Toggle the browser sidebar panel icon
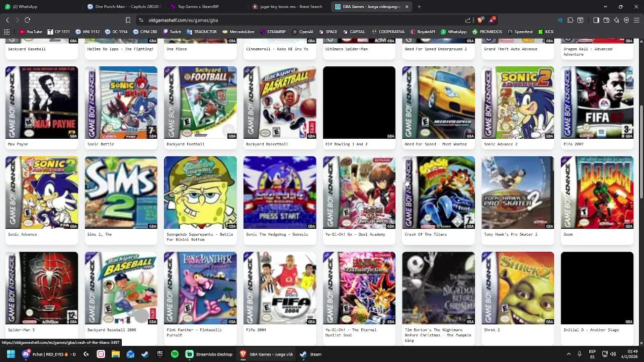The height and width of the screenshot is (362, 644). tap(596, 20)
